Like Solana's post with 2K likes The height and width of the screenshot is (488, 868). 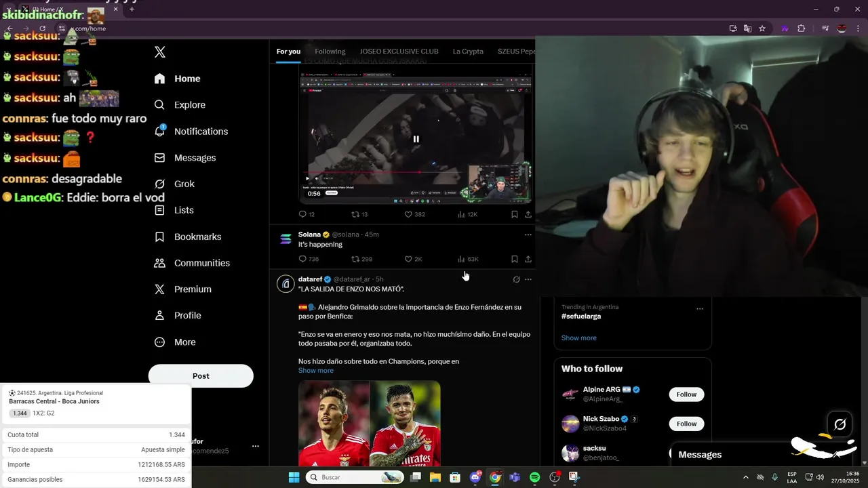413,259
